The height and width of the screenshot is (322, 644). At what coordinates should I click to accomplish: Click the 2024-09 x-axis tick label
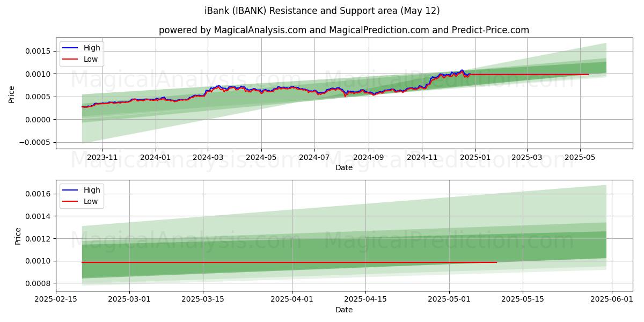click(369, 158)
